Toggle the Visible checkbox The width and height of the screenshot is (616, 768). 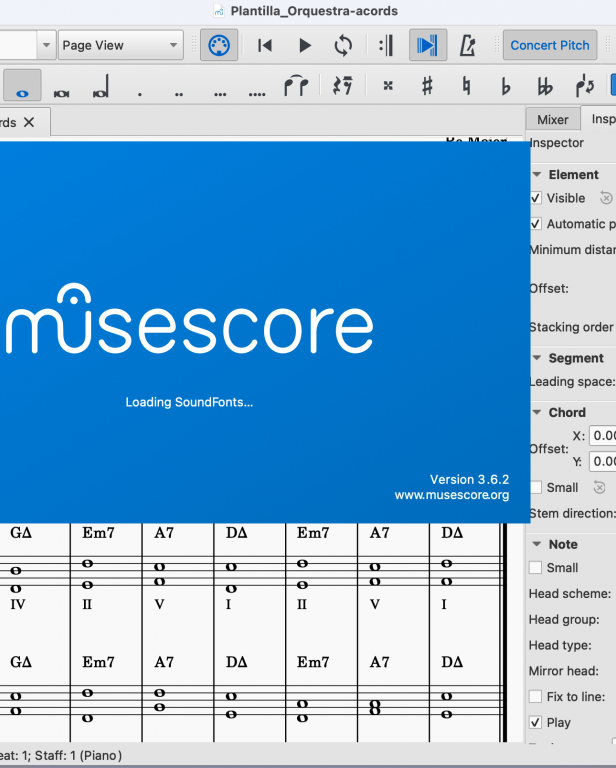pos(536,198)
